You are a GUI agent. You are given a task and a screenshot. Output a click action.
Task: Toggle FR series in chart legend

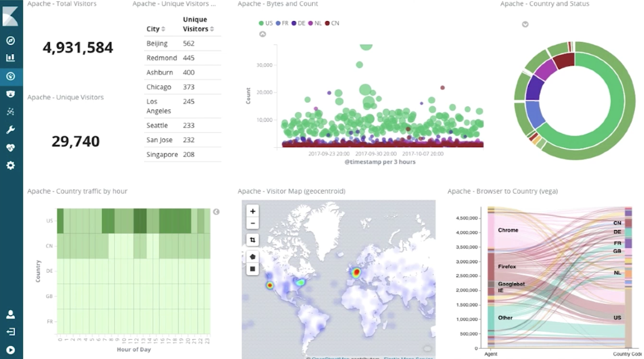[x=282, y=23]
